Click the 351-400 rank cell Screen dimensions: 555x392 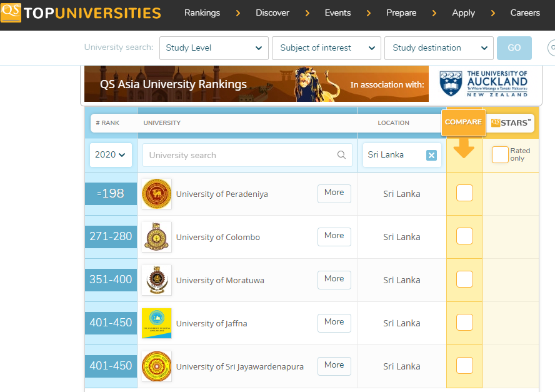111,279
